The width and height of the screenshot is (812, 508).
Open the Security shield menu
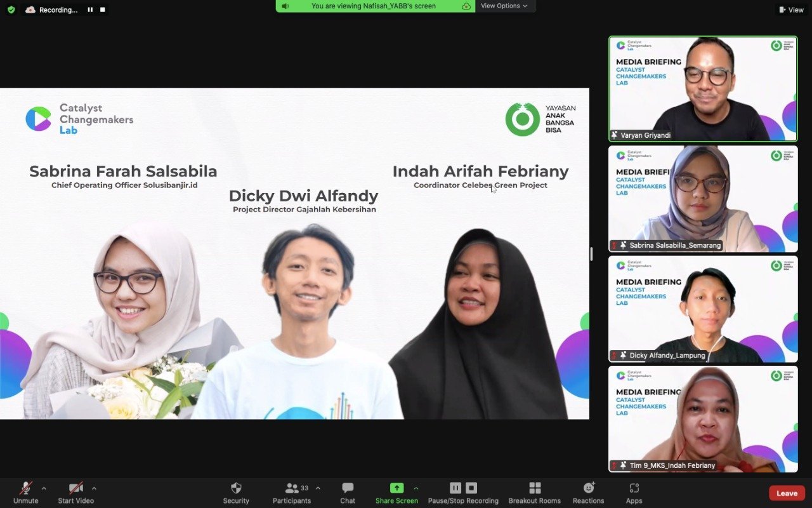(236, 493)
